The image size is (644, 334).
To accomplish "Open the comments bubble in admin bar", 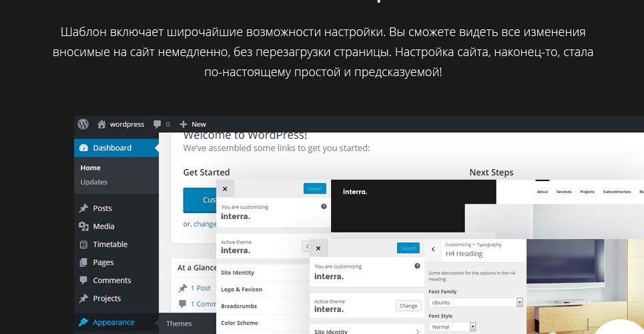I will pyautogui.click(x=161, y=124).
